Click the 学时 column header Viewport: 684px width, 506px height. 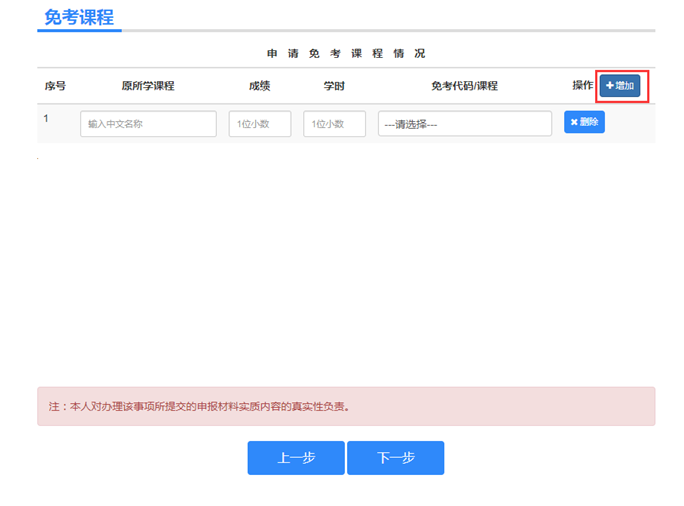click(334, 86)
